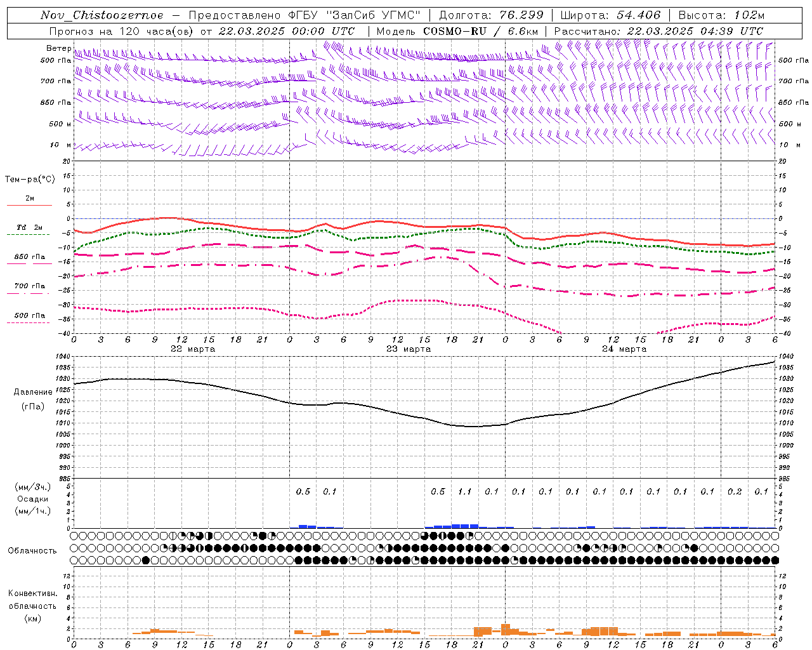The image size is (812, 650).
Task: Click the '1.1' precipitation value
Action: 465,492
